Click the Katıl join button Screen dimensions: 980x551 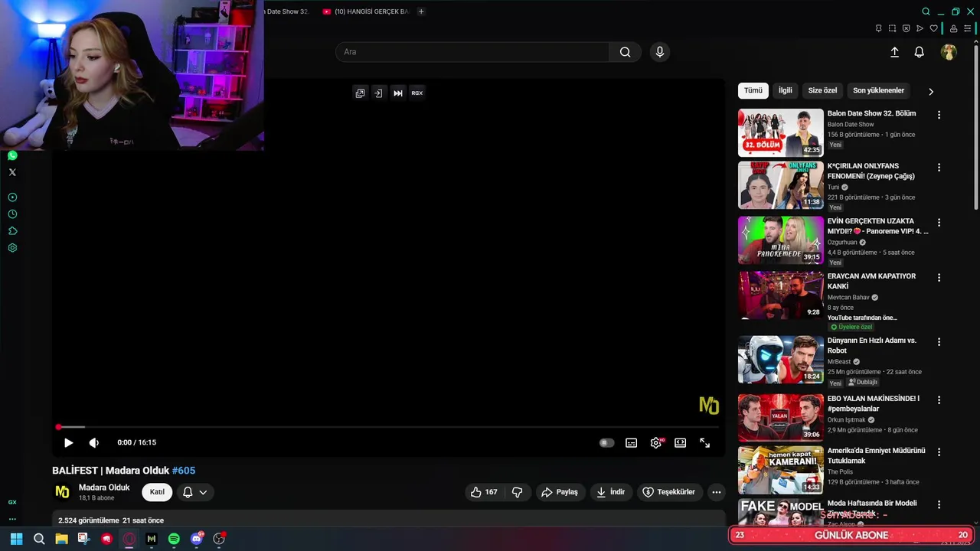coord(157,492)
